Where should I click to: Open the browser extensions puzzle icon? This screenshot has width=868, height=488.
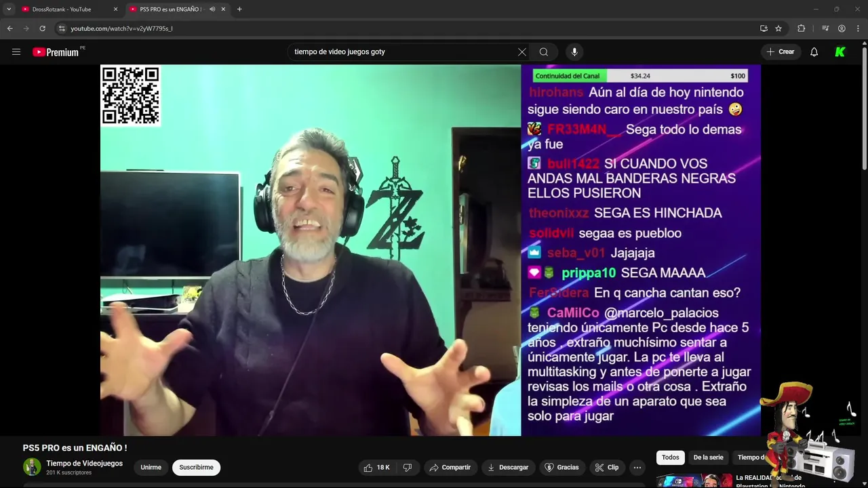802,28
